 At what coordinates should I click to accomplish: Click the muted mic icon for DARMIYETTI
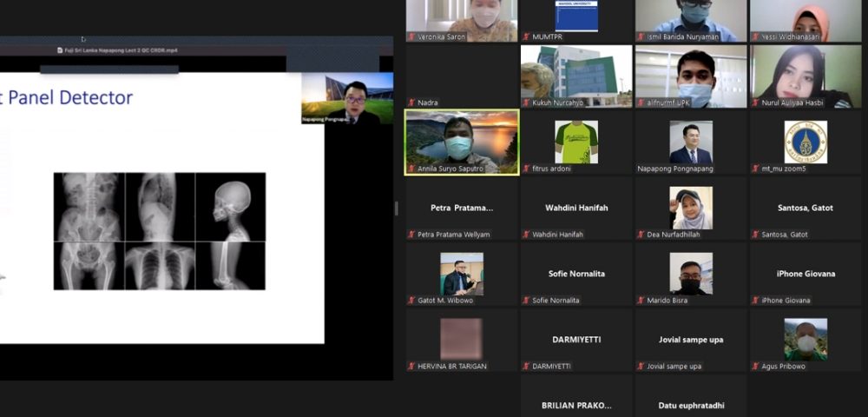(526, 367)
